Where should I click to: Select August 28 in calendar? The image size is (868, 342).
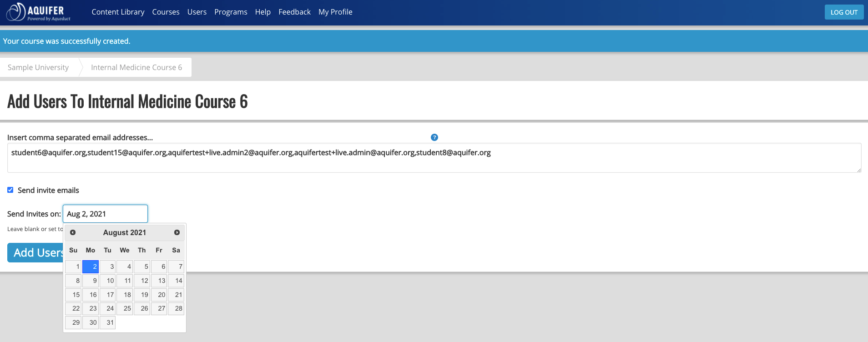tap(176, 308)
